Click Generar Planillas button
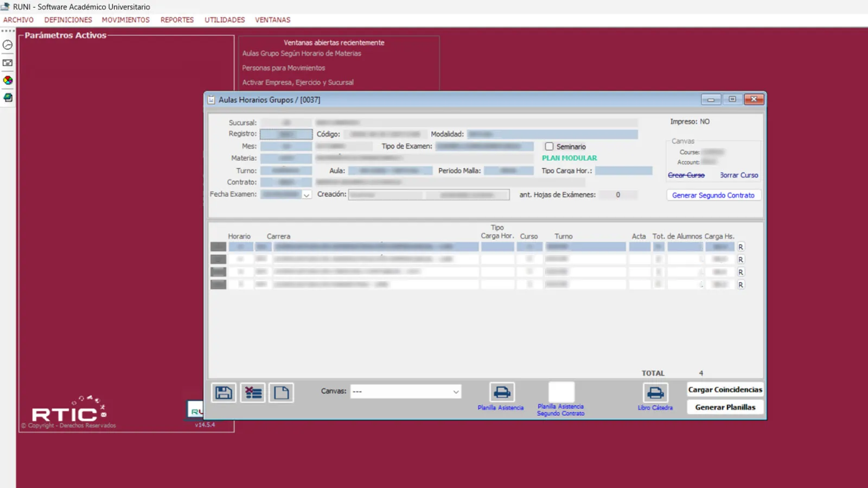Image resolution: width=868 pixels, height=488 pixels. pyautogui.click(x=725, y=407)
